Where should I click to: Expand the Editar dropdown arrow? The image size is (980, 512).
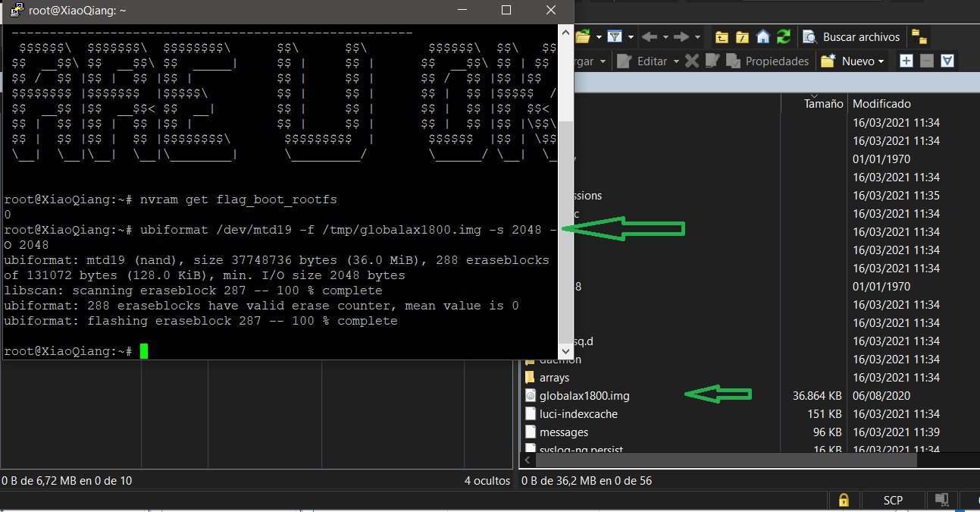[x=675, y=61]
